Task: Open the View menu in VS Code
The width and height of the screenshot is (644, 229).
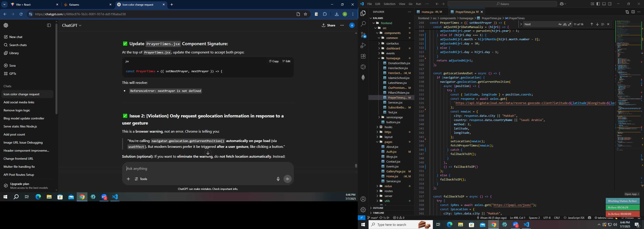Action: click(402, 4)
